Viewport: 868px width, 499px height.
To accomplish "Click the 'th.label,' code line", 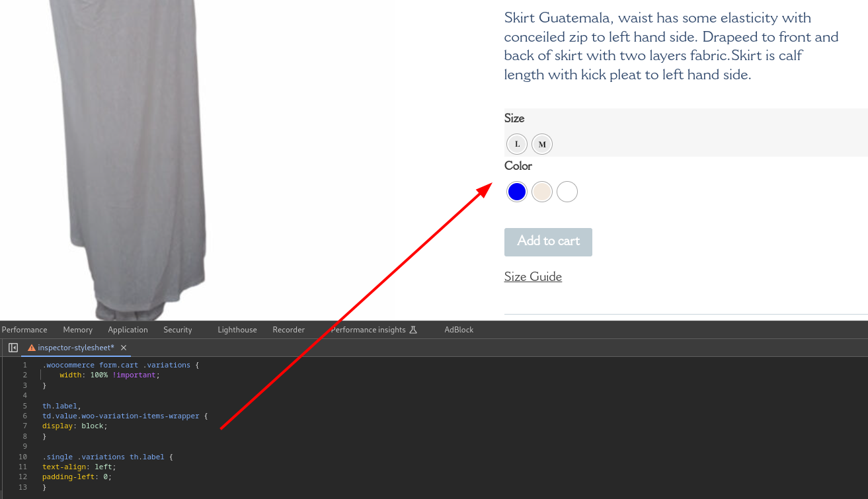I will 61,406.
